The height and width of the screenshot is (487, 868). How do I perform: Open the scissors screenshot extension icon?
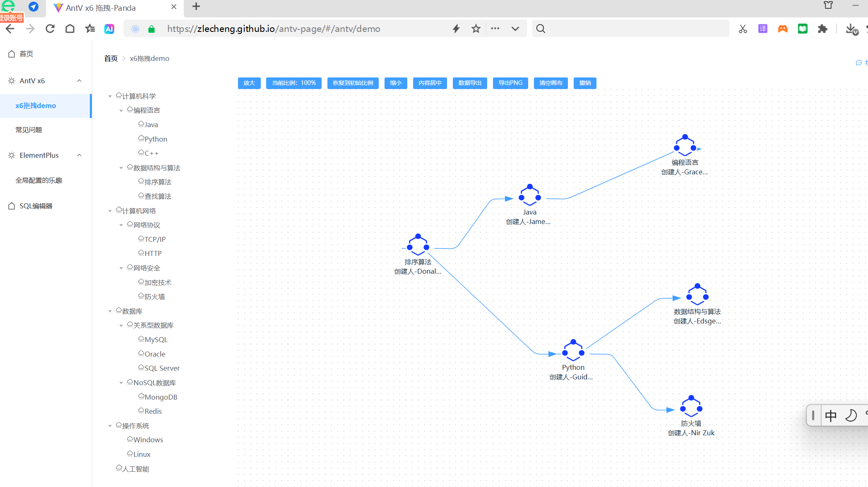[x=743, y=29]
